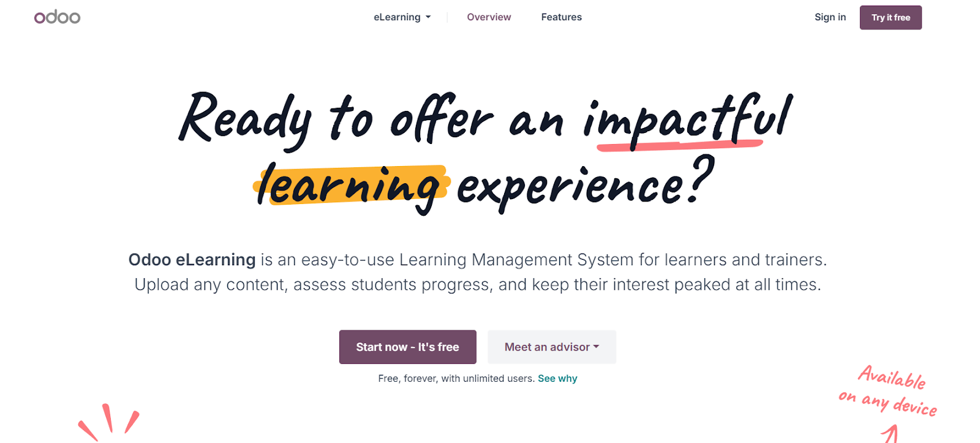
Task: Click the underlined word impactful
Action: tap(683, 119)
